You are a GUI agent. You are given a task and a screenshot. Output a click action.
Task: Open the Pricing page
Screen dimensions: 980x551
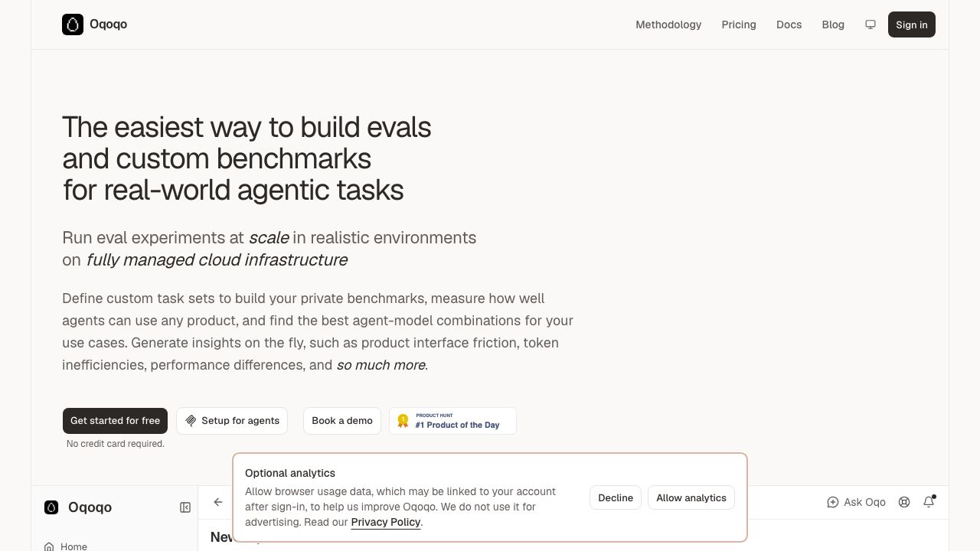(x=739, y=24)
